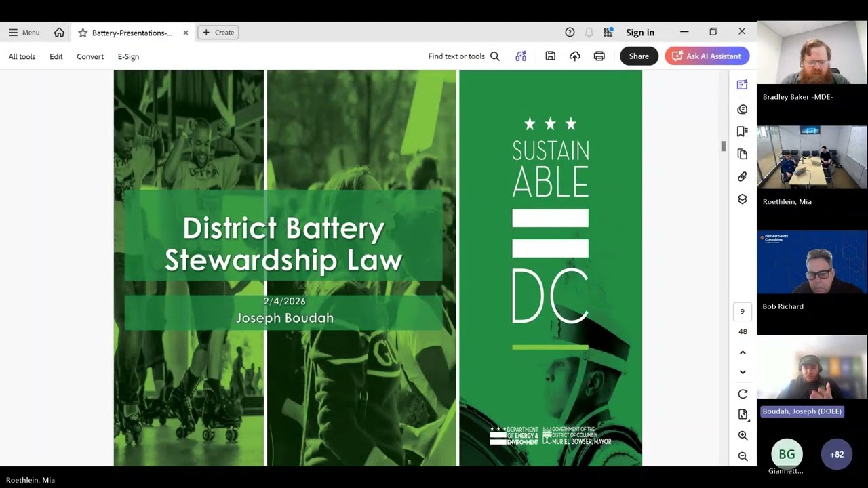Click the vertical scrollbar thumb
This screenshot has width=868, height=488.
click(723, 146)
